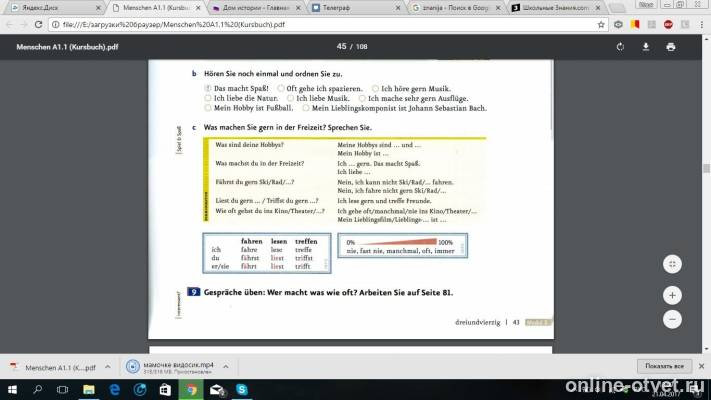
Task: Close the downloads bar
Action: (701, 366)
